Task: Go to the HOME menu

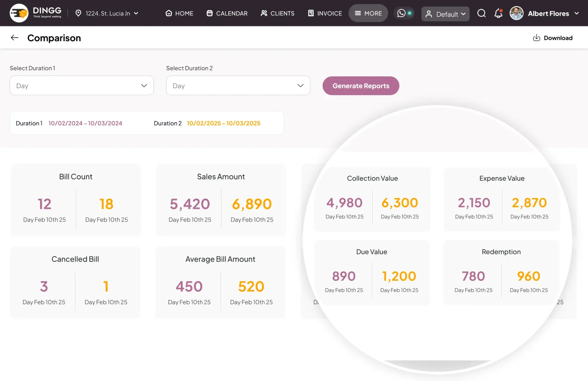Action: pos(179,13)
